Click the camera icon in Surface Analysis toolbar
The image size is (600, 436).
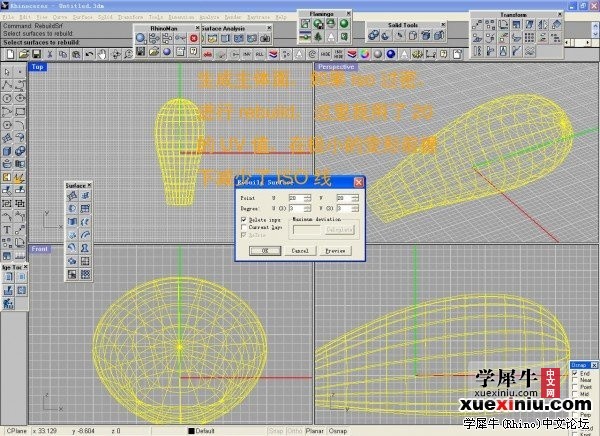point(265,38)
